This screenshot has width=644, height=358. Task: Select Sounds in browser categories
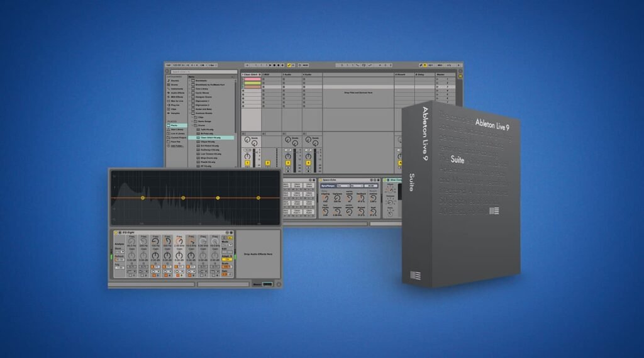coord(175,81)
